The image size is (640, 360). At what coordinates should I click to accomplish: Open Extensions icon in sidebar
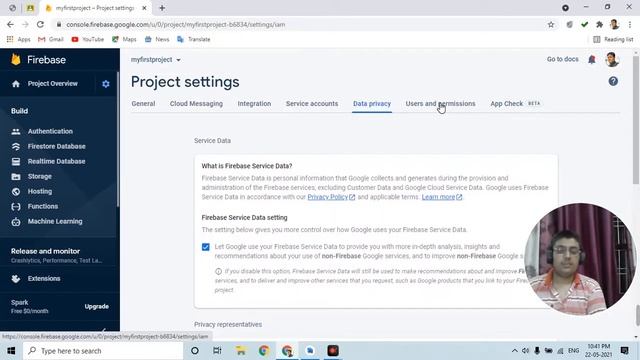tap(16, 279)
